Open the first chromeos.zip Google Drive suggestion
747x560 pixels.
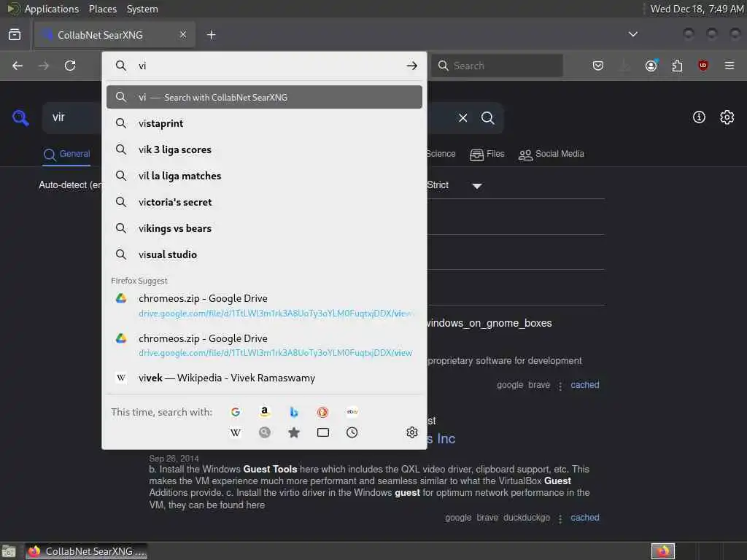[264, 306]
